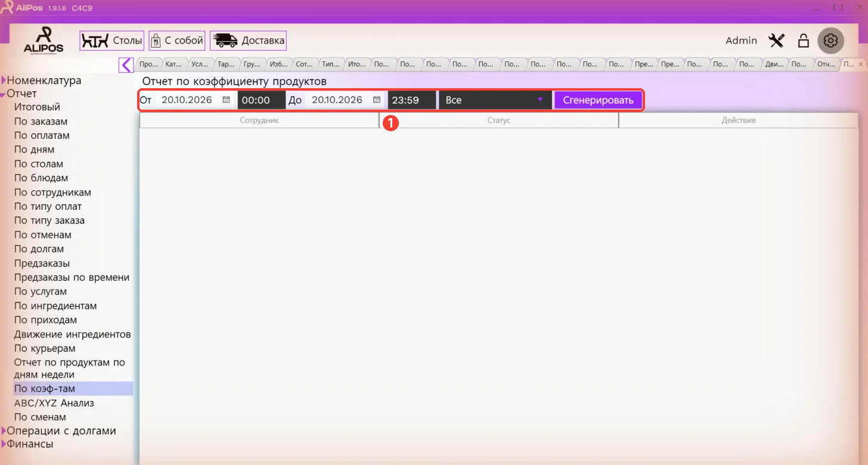Open the calendar picker for the От date
The image size is (868, 465).
click(x=226, y=100)
